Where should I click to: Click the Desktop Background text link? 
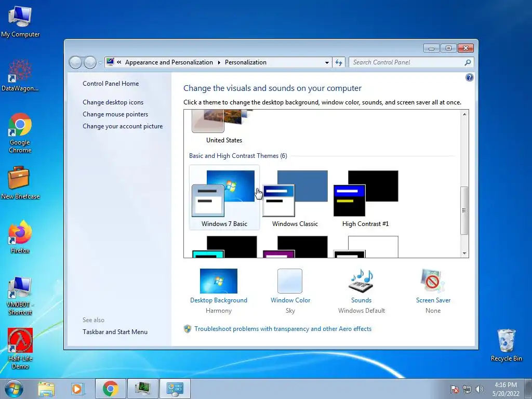point(219,300)
